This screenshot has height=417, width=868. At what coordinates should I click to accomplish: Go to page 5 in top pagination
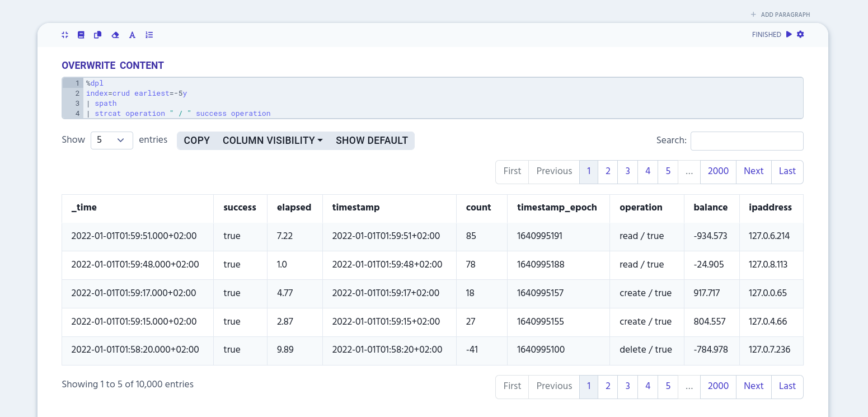(668, 171)
